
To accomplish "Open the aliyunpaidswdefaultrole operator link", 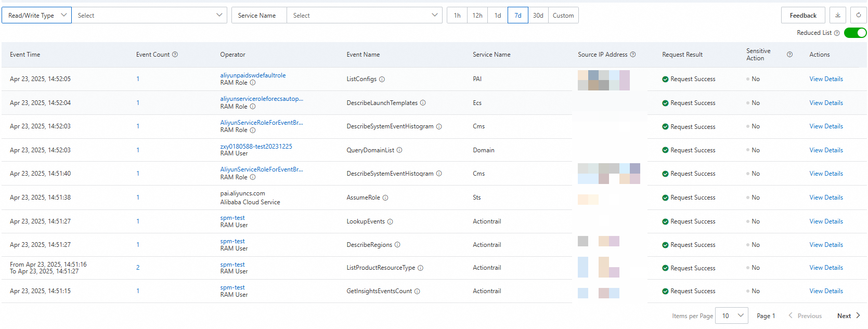I will tap(253, 75).
